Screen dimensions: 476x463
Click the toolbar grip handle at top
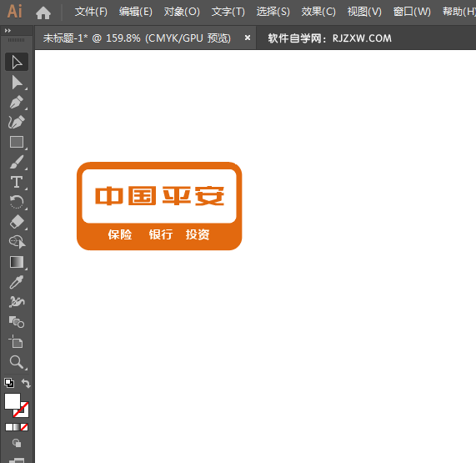click(16, 40)
